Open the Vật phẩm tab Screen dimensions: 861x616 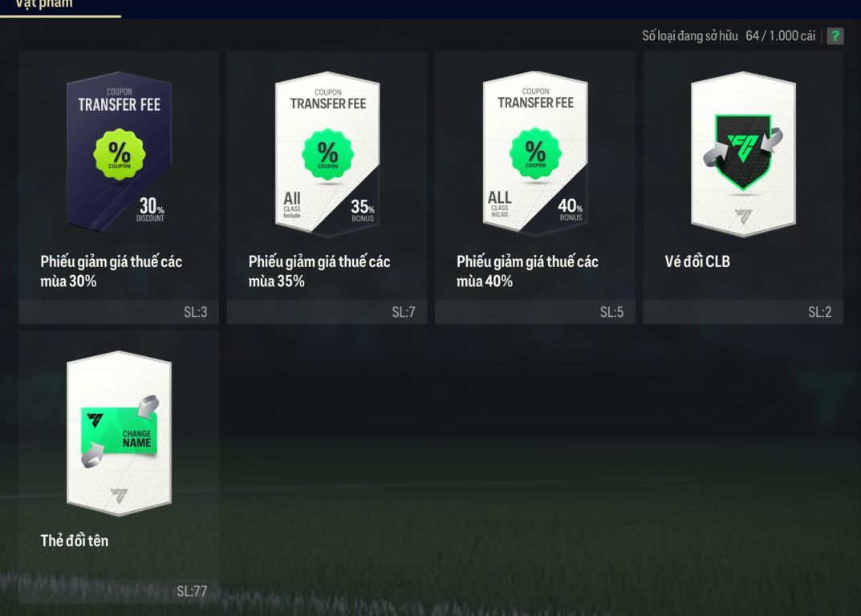(x=44, y=6)
